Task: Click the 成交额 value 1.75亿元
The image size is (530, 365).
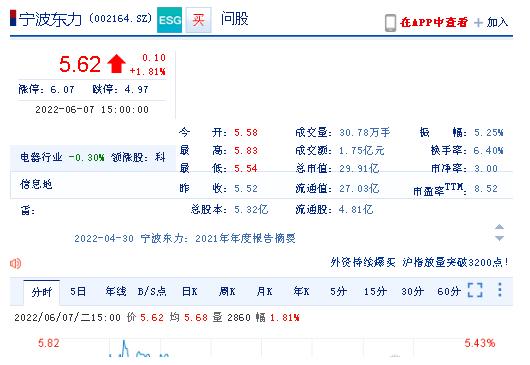Action: click(362, 150)
